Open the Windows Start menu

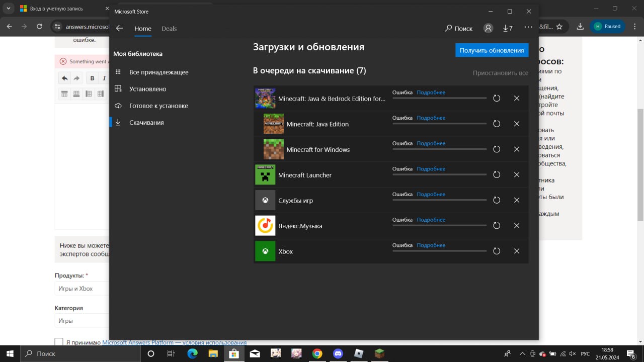10,353
